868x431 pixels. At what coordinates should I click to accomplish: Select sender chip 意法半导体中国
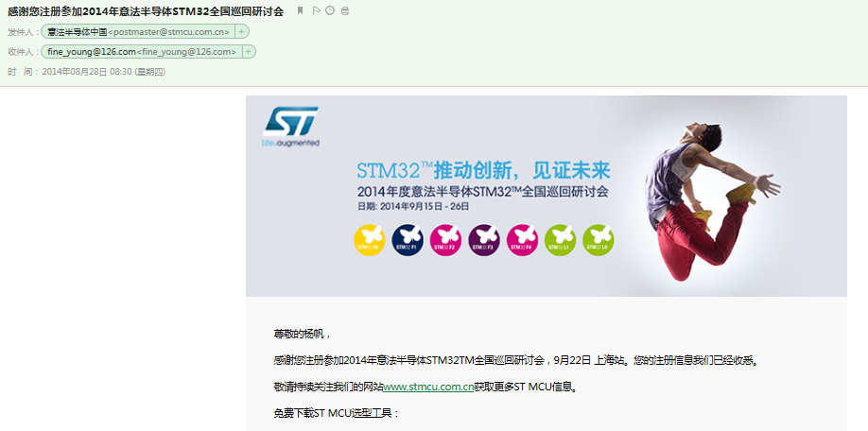138,32
